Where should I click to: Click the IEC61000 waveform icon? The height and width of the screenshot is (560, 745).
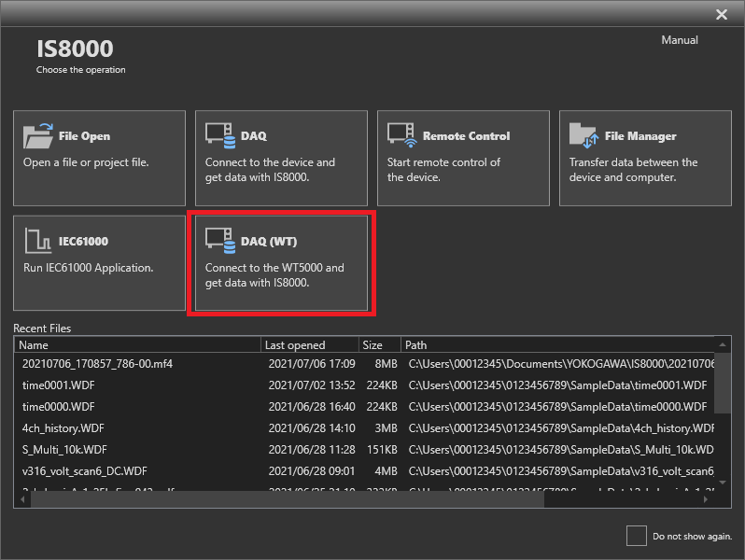(x=35, y=241)
